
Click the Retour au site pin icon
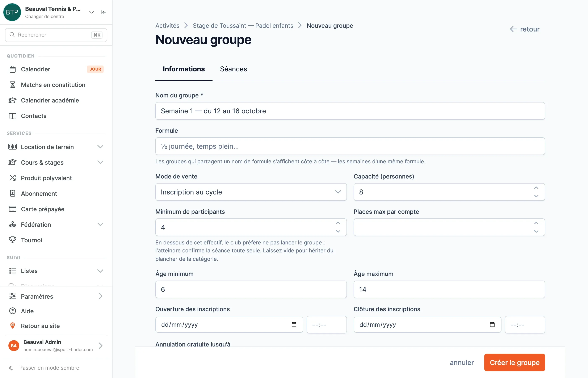pos(13,326)
